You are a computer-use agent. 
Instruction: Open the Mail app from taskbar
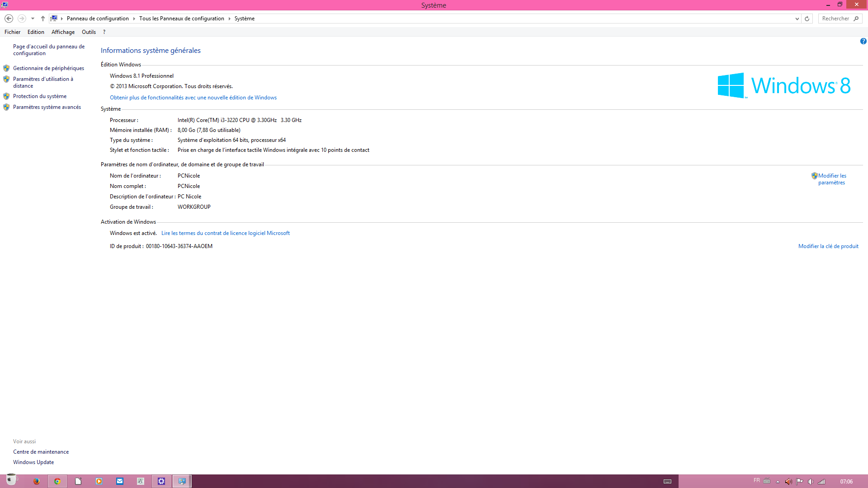(x=120, y=481)
